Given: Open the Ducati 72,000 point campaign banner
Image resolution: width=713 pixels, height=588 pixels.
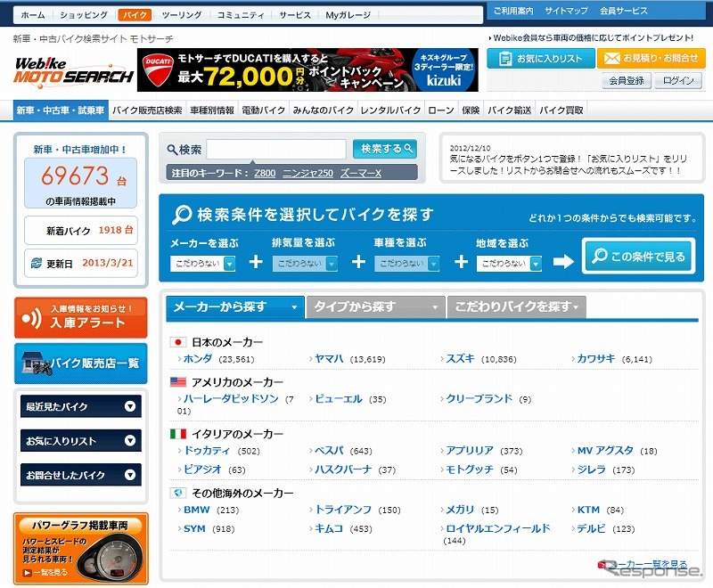Looking at the screenshot, I should click(x=307, y=70).
